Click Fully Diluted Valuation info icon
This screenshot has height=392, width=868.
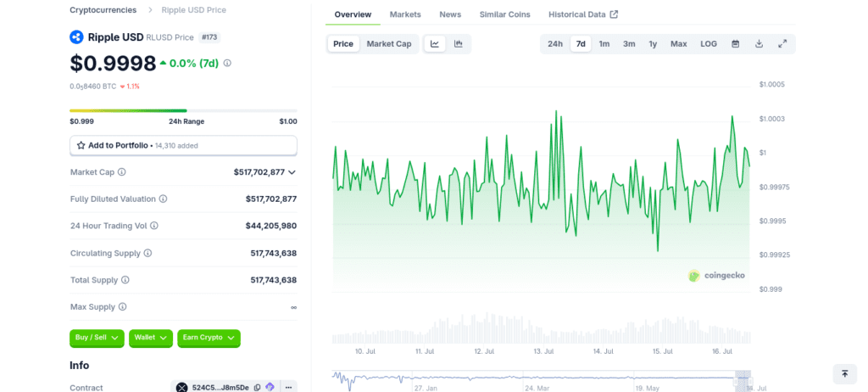pyautogui.click(x=164, y=199)
